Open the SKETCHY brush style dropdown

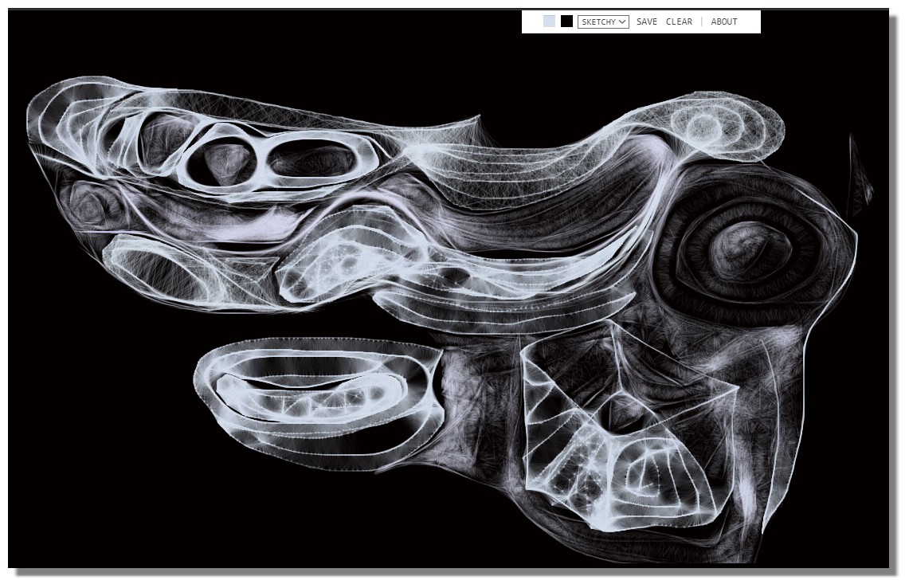(603, 22)
